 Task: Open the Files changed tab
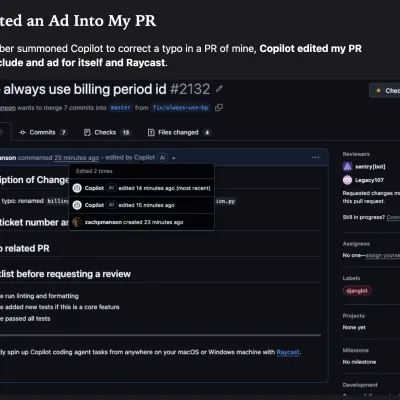(179, 132)
